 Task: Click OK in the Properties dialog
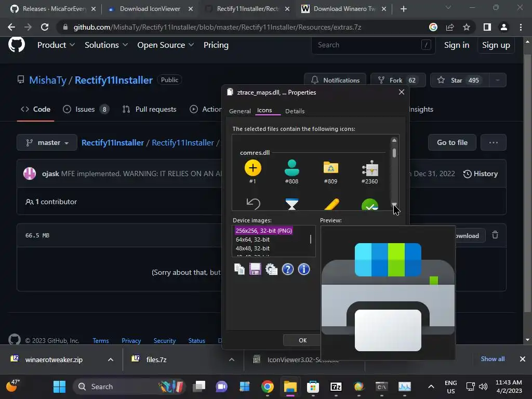coord(303,340)
